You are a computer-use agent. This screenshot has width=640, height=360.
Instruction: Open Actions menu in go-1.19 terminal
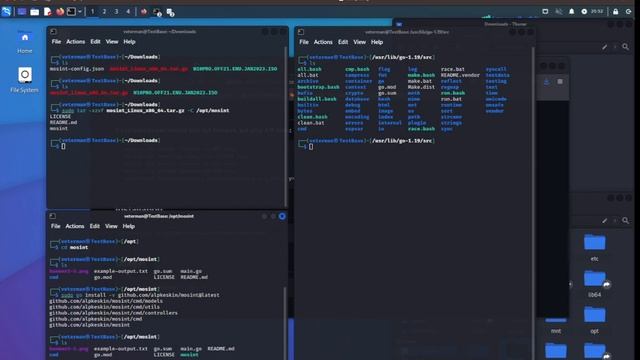[323, 42]
